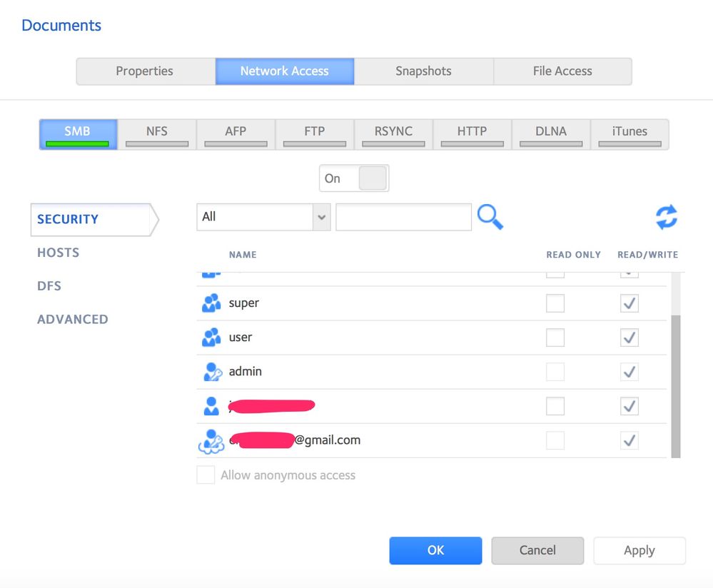Screen dimensions: 713x588
Task: Click the gmail.com cloud user icon
Action: coord(211,441)
